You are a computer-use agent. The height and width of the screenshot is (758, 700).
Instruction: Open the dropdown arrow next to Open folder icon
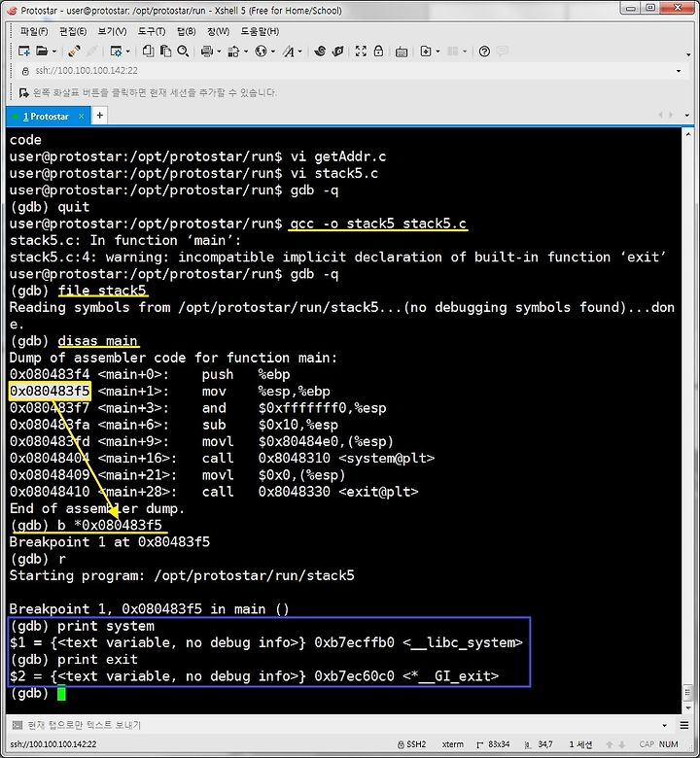[x=53, y=52]
